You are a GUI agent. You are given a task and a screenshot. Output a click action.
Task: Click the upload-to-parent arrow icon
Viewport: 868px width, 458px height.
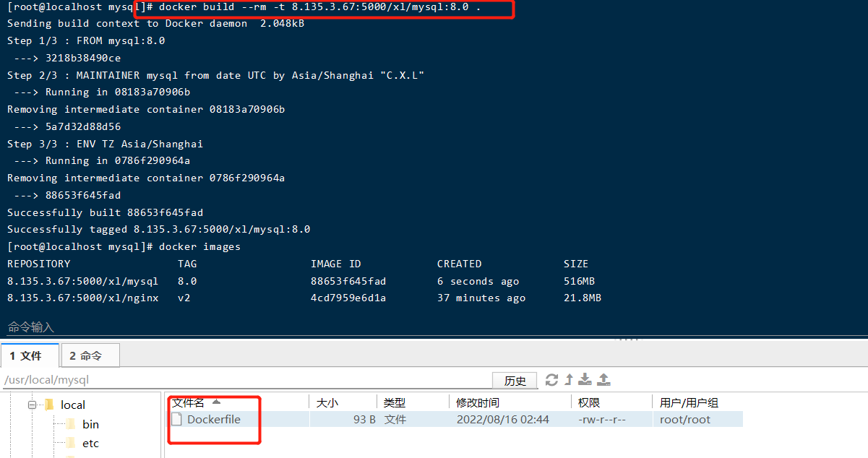coord(570,380)
